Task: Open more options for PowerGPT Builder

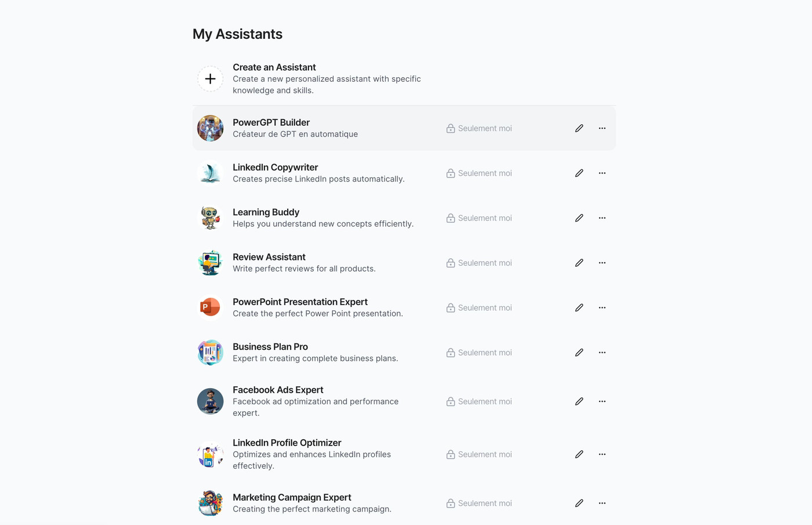Action: coord(602,128)
